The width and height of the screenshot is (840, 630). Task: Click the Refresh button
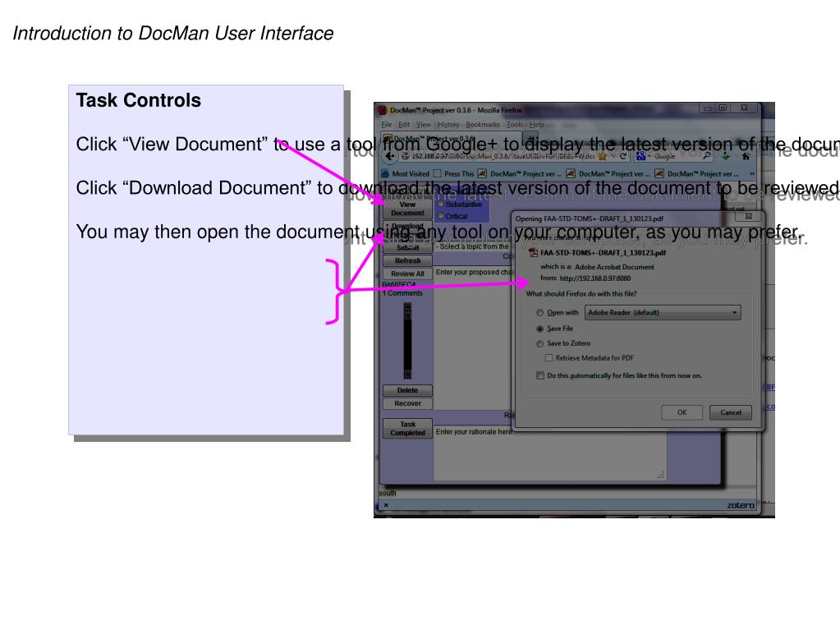click(407, 261)
